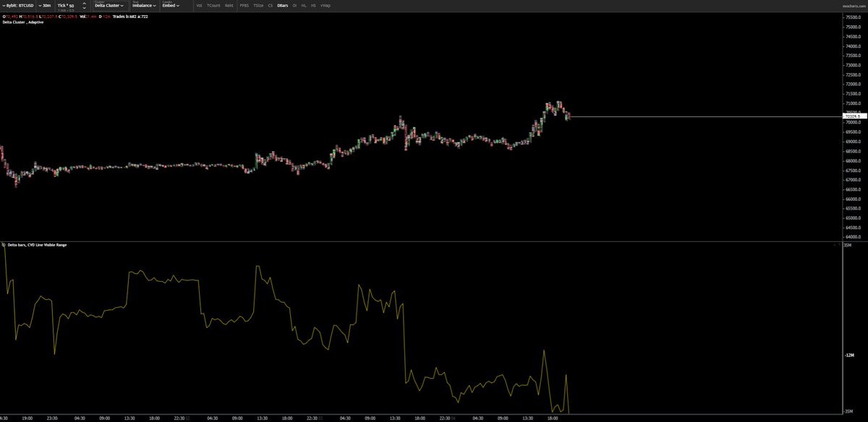Click the 71000.0 price axis label

[852, 103]
